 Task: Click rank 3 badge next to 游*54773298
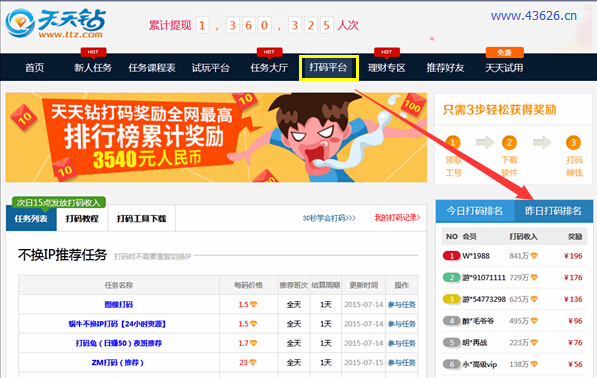(x=452, y=299)
